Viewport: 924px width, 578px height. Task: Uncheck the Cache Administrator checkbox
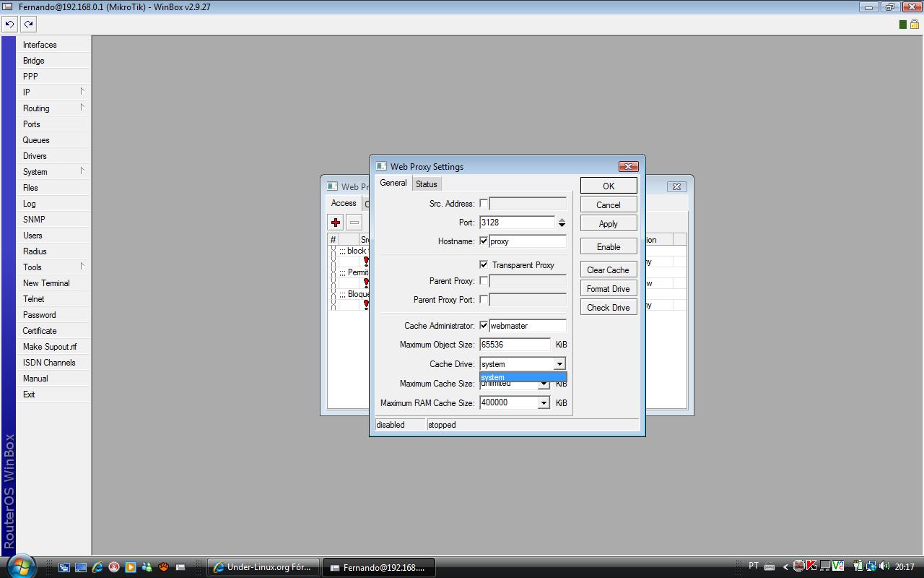(484, 326)
